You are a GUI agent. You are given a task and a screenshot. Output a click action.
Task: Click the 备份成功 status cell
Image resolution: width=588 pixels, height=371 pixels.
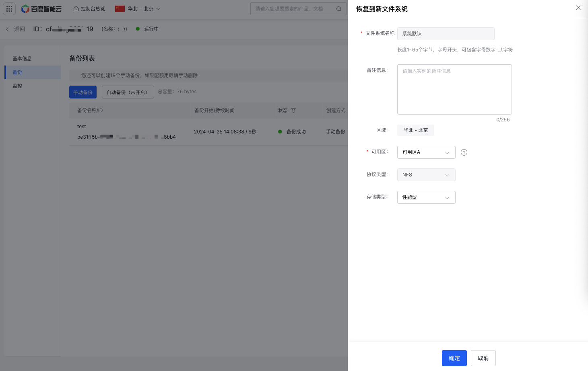click(x=292, y=132)
